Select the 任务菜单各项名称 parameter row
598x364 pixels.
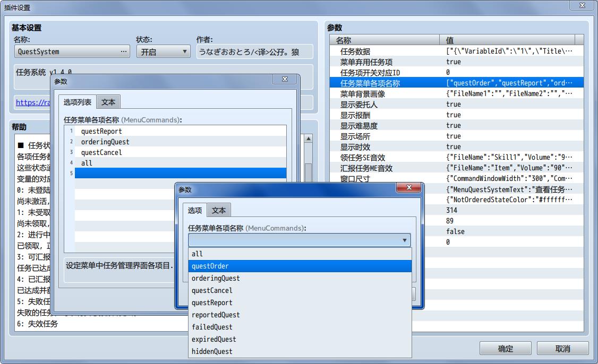pyautogui.click(x=457, y=83)
